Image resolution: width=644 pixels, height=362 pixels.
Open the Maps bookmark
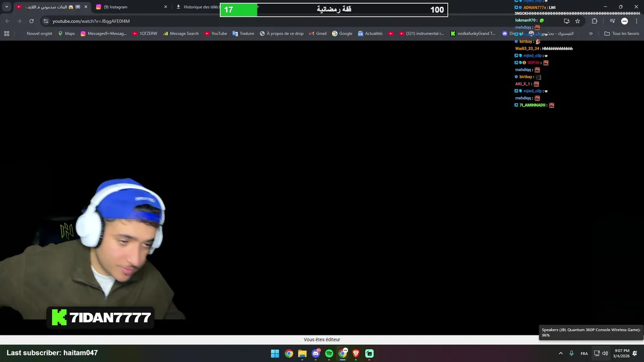click(66, 34)
